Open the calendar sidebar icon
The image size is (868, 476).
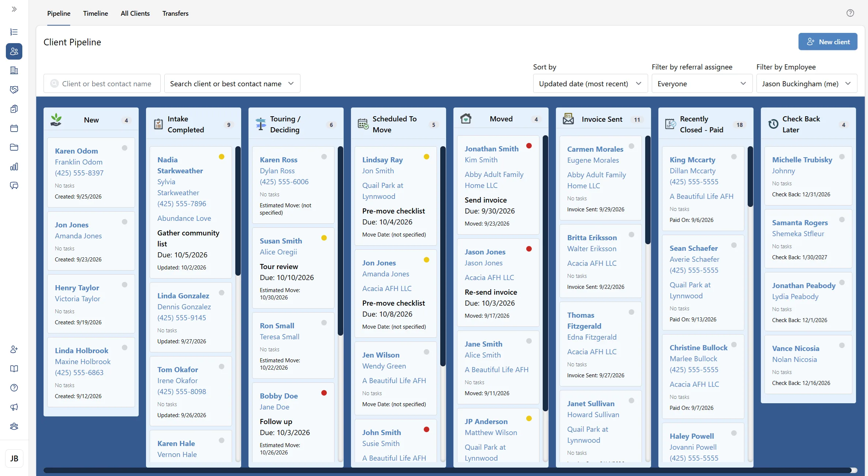[14, 128]
